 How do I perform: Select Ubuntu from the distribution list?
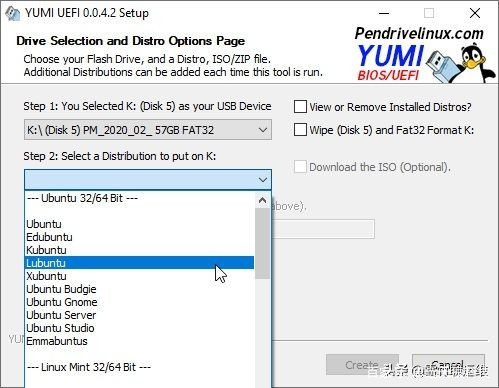(x=139, y=224)
